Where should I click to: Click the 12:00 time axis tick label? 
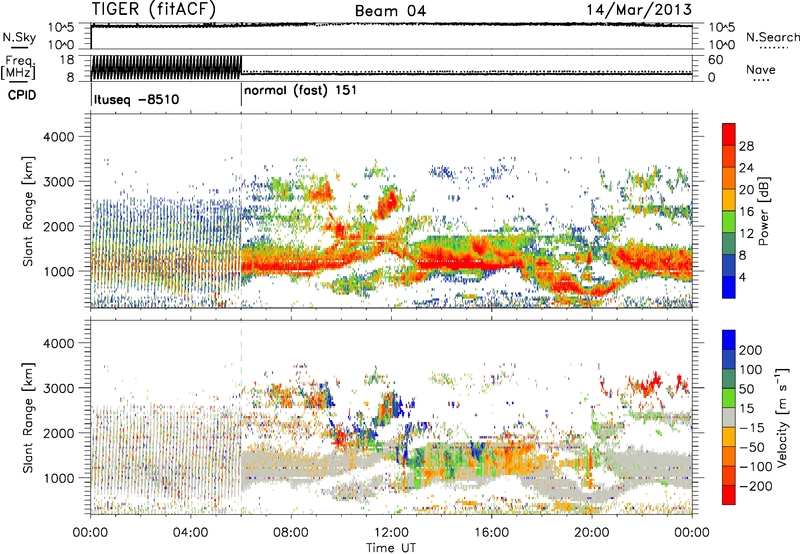(x=391, y=533)
